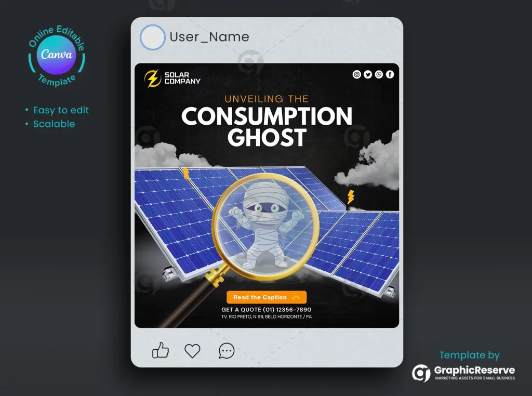Click the thumbs-up like icon

click(161, 350)
